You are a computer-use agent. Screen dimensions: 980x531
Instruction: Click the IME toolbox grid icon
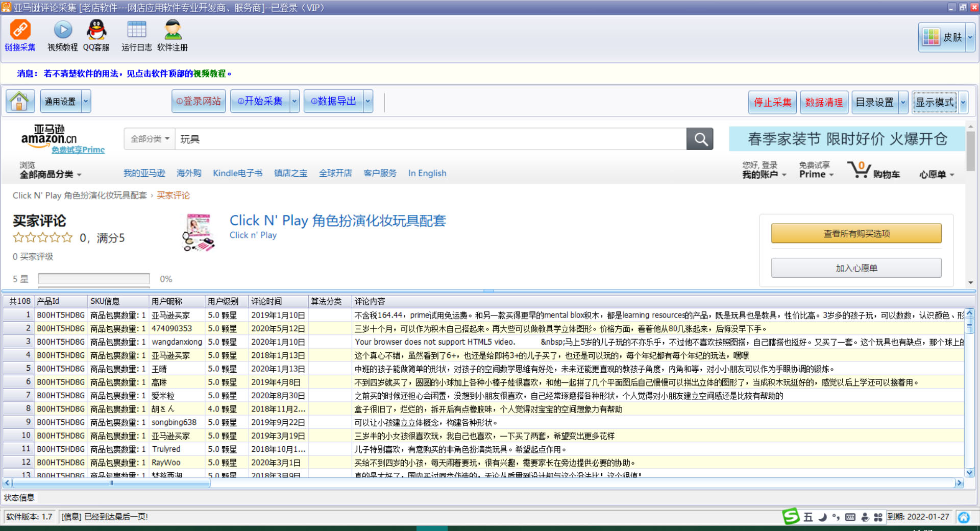click(x=878, y=517)
